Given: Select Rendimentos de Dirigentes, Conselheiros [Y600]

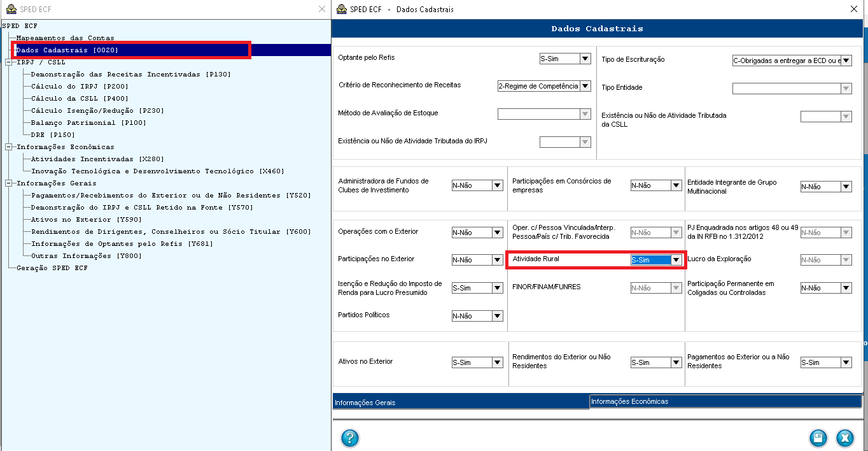Looking at the screenshot, I should [x=171, y=232].
